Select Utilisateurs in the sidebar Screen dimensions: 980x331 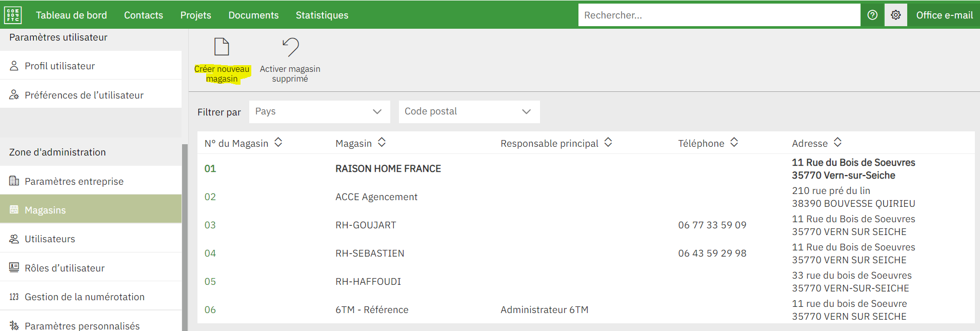pos(50,239)
